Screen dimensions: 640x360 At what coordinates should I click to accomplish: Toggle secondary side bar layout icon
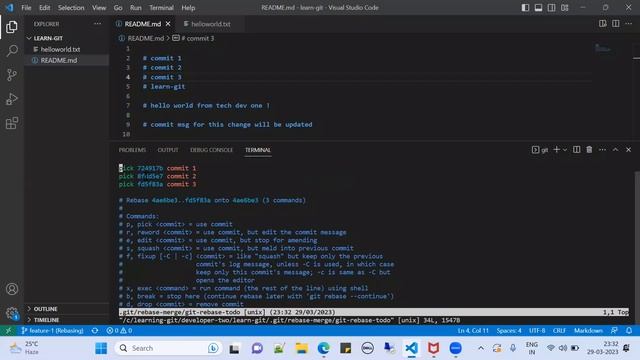[551, 7]
